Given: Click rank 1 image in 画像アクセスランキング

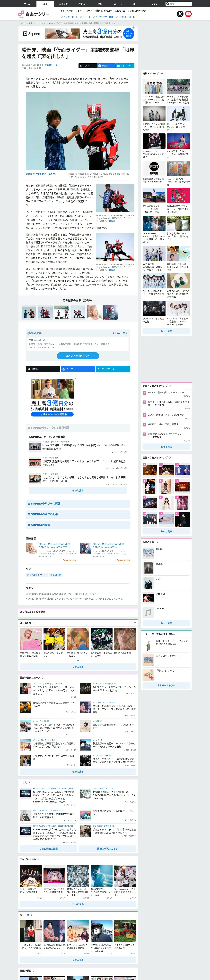Looking at the screenshot, I should point(150,470).
